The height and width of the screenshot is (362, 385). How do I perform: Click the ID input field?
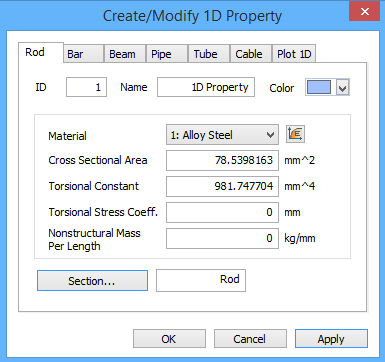86,87
